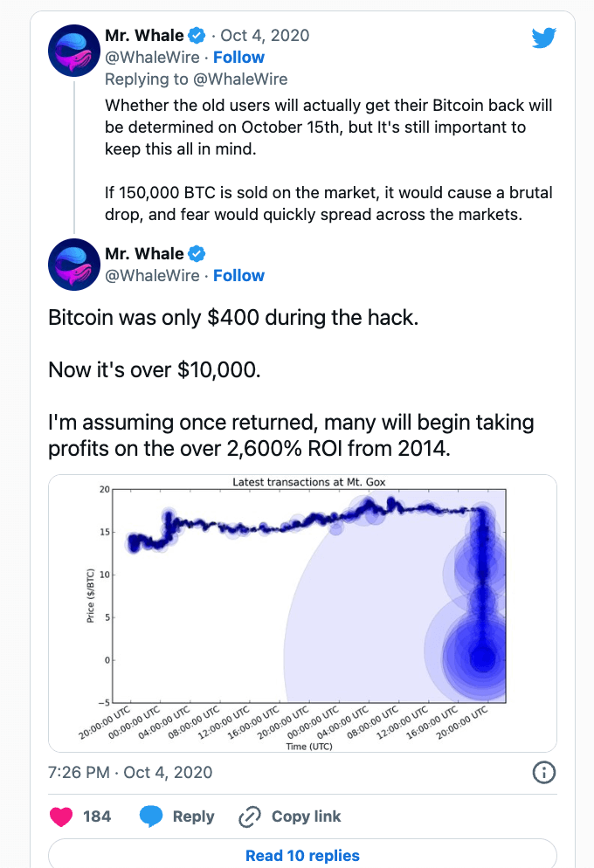The height and width of the screenshot is (868, 594).
Task: Click the Reply text label
Action: [x=193, y=816]
